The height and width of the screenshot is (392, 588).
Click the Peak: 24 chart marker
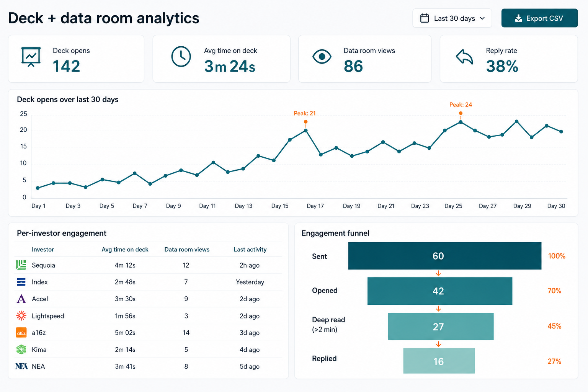[461, 113]
